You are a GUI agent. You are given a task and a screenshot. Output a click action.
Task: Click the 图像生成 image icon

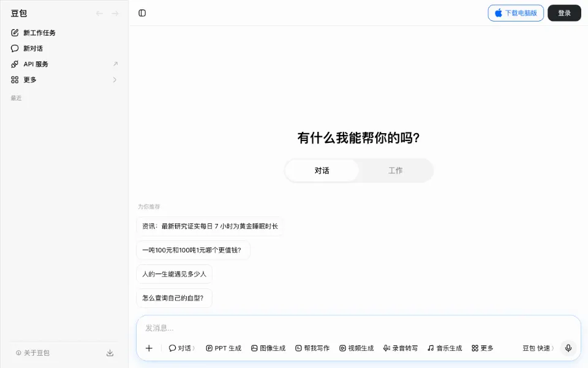[x=254, y=348]
